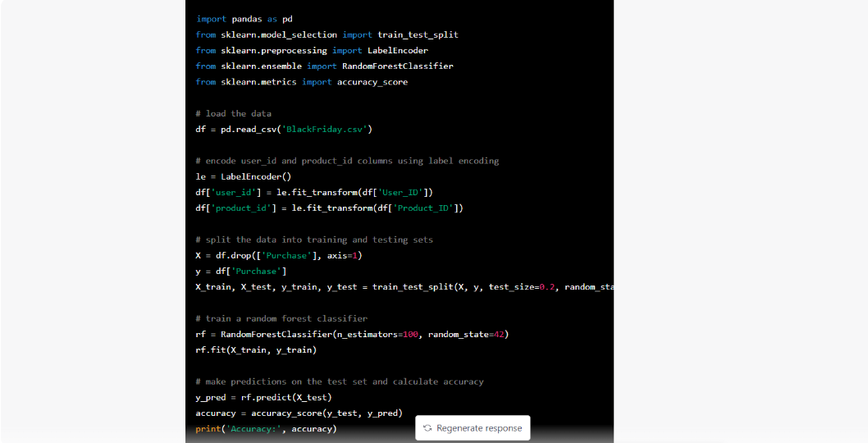Click the 'accuracy = accuracy_score(...)' line

(x=299, y=413)
